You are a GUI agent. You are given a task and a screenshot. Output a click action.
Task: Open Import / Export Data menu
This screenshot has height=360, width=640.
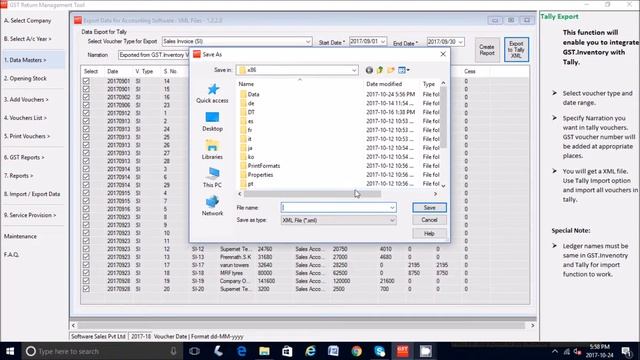pos(32,194)
